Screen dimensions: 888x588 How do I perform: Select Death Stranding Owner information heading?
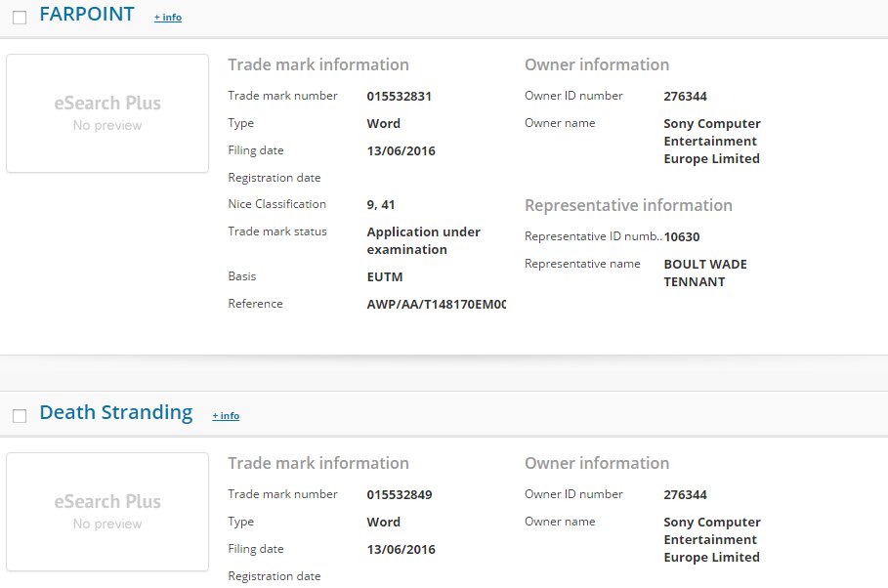[597, 463]
